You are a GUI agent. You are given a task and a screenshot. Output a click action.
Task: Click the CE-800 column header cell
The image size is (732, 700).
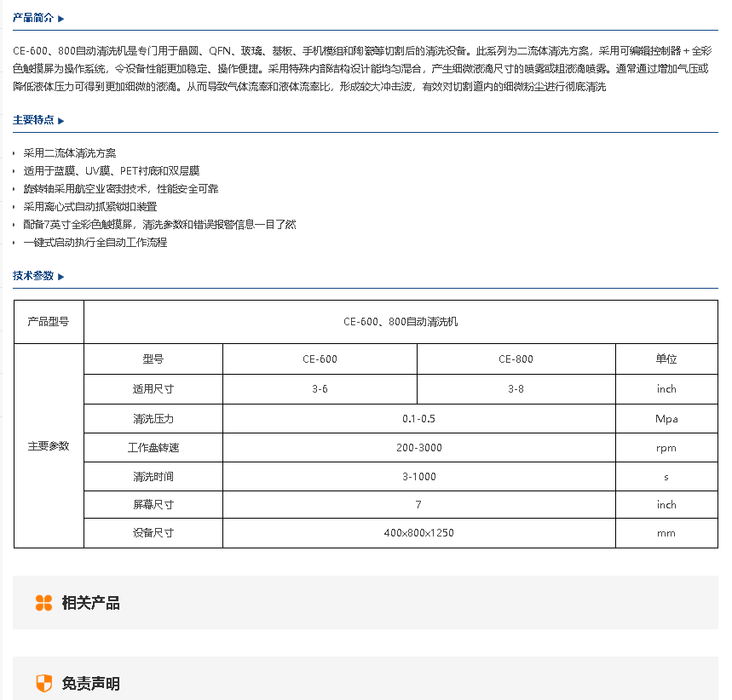tap(516, 359)
